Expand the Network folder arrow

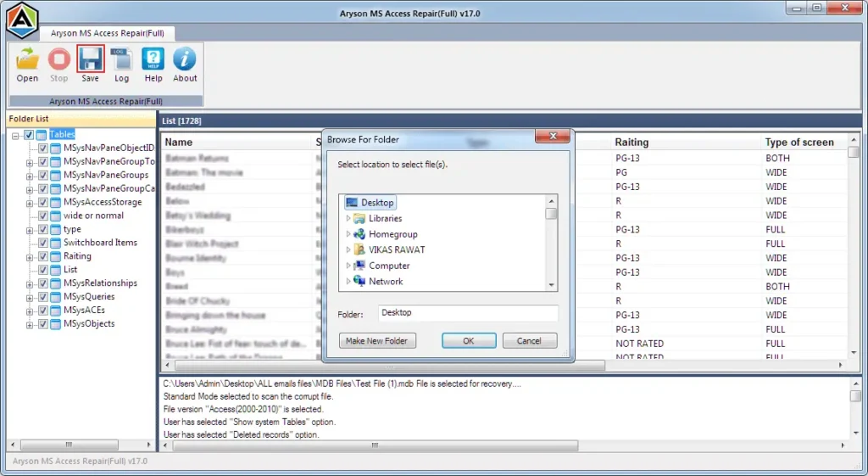[348, 281]
